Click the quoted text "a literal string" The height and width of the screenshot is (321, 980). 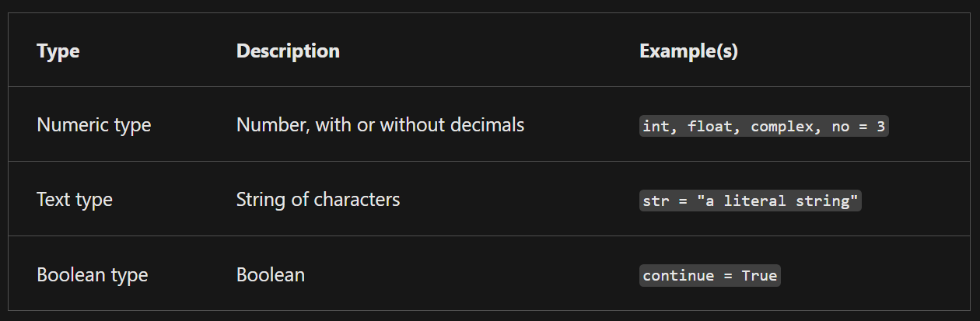tap(778, 201)
